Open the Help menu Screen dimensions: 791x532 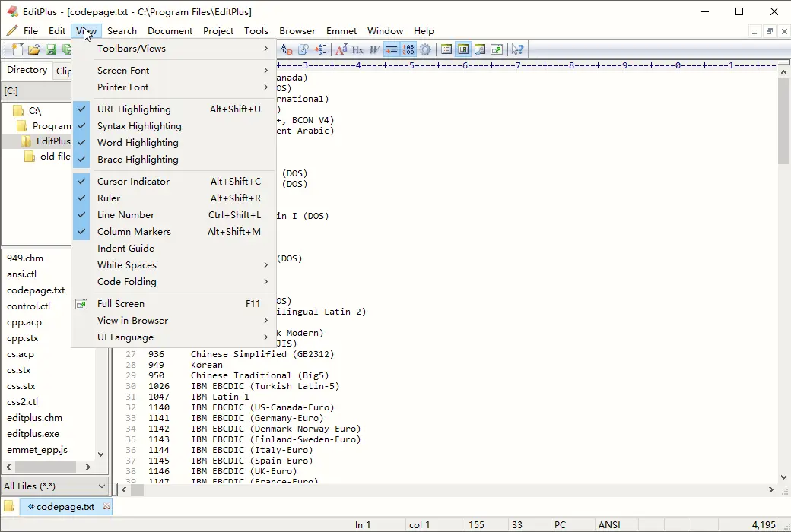coord(424,30)
